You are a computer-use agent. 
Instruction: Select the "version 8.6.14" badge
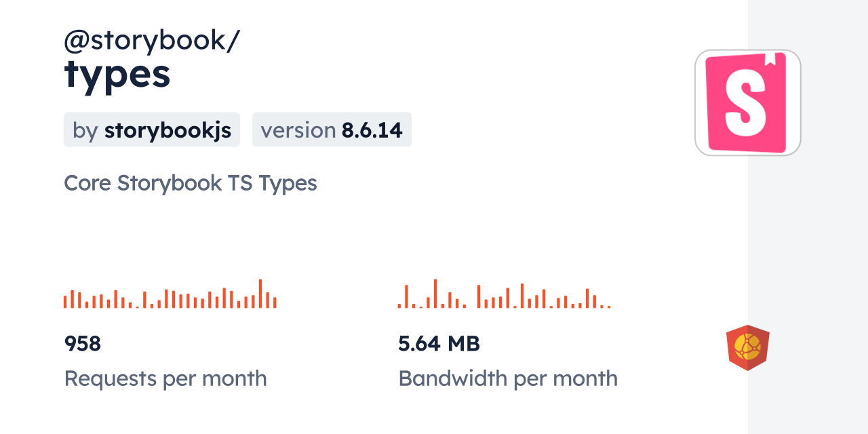[x=332, y=130]
